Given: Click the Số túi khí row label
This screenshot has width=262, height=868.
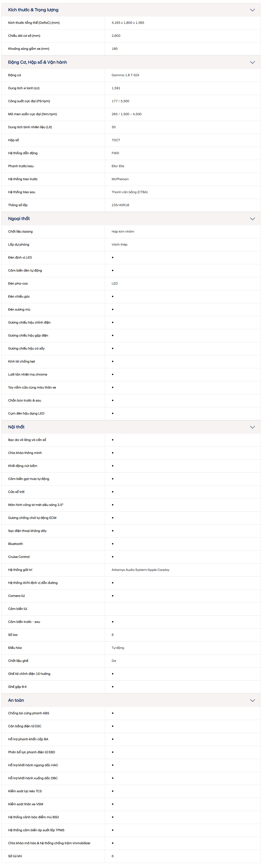Looking at the screenshot, I should (x=15, y=856).
